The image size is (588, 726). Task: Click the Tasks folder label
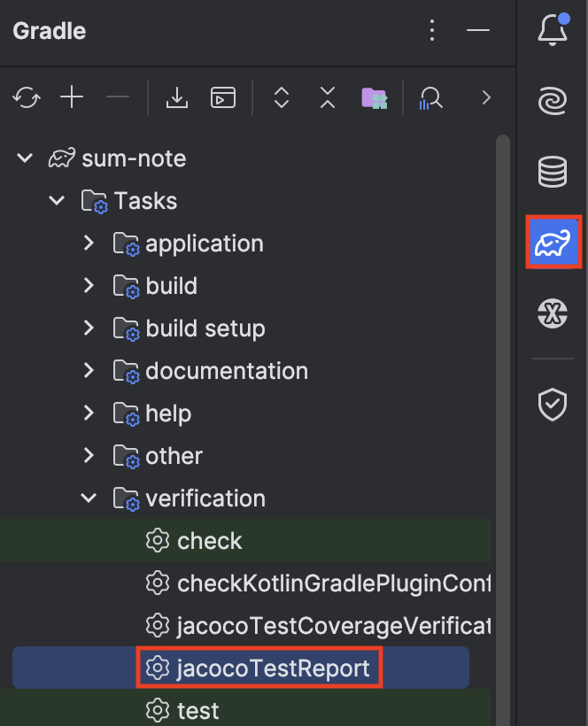click(x=145, y=201)
